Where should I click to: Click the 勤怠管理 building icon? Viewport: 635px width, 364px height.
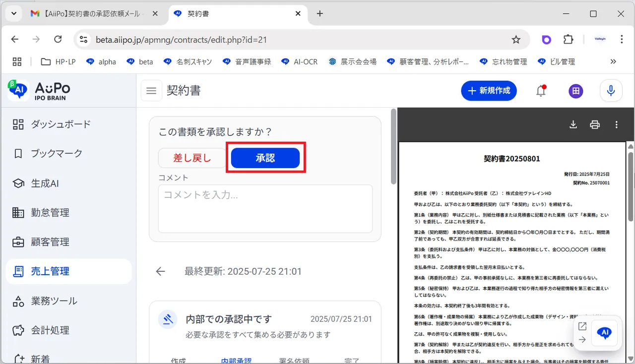point(18,213)
